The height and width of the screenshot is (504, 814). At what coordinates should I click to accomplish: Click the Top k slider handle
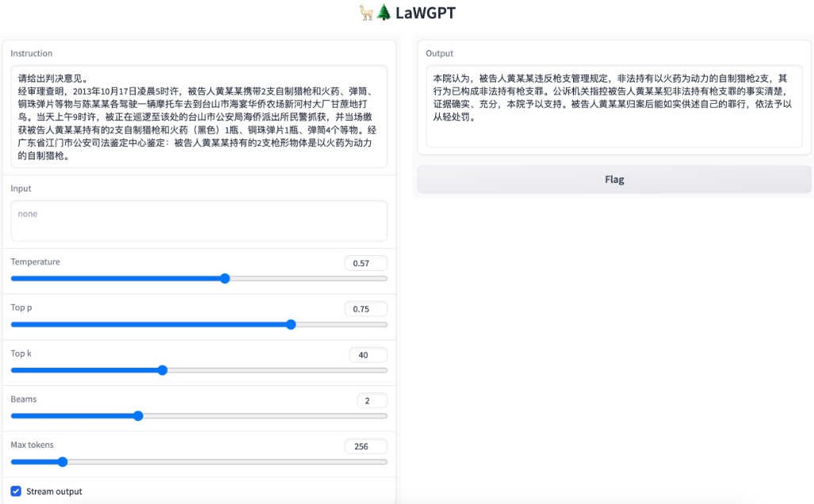pyautogui.click(x=162, y=370)
